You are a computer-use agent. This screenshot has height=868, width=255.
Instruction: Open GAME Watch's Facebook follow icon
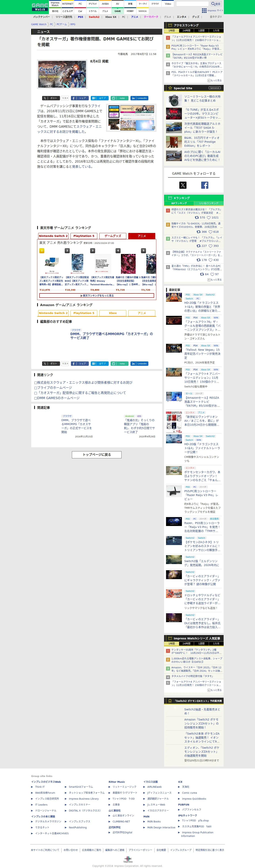click(x=205, y=185)
